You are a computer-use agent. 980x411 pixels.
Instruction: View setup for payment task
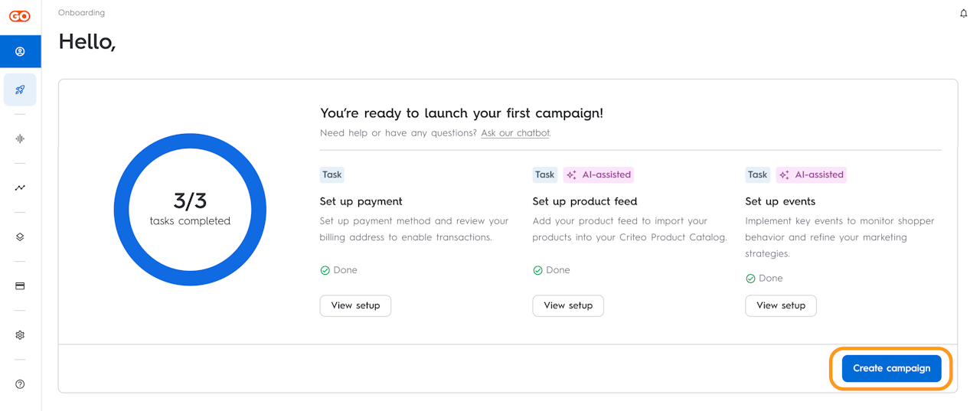(355, 305)
